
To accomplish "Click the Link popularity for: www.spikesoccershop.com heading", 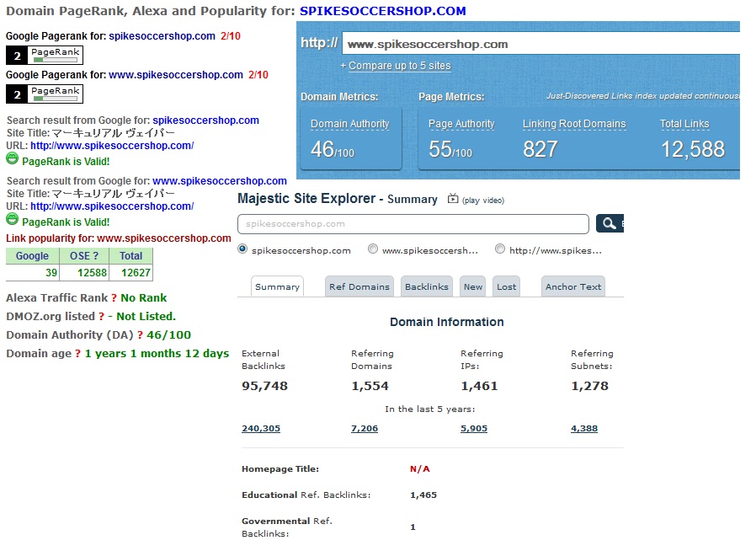I will click(119, 238).
